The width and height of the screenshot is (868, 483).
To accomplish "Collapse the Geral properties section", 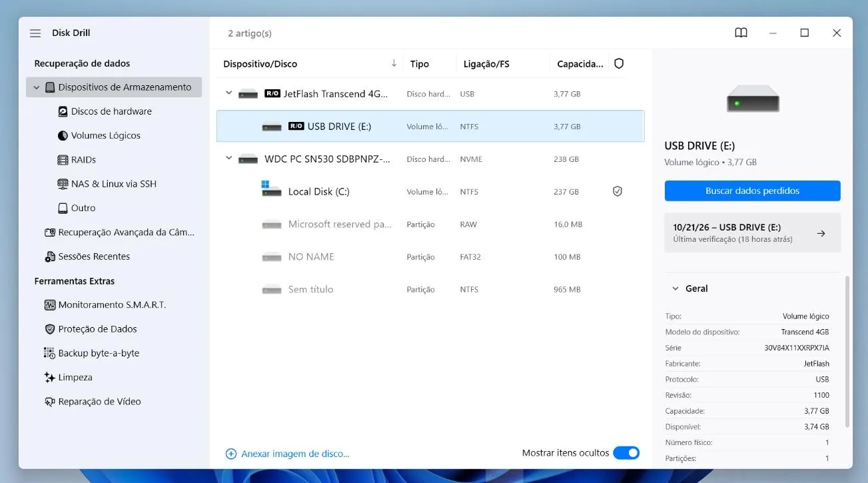I will 675,288.
